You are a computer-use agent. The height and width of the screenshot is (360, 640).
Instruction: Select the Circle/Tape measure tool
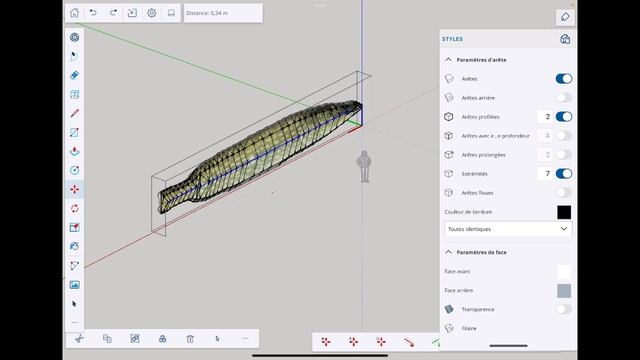click(74, 170)
